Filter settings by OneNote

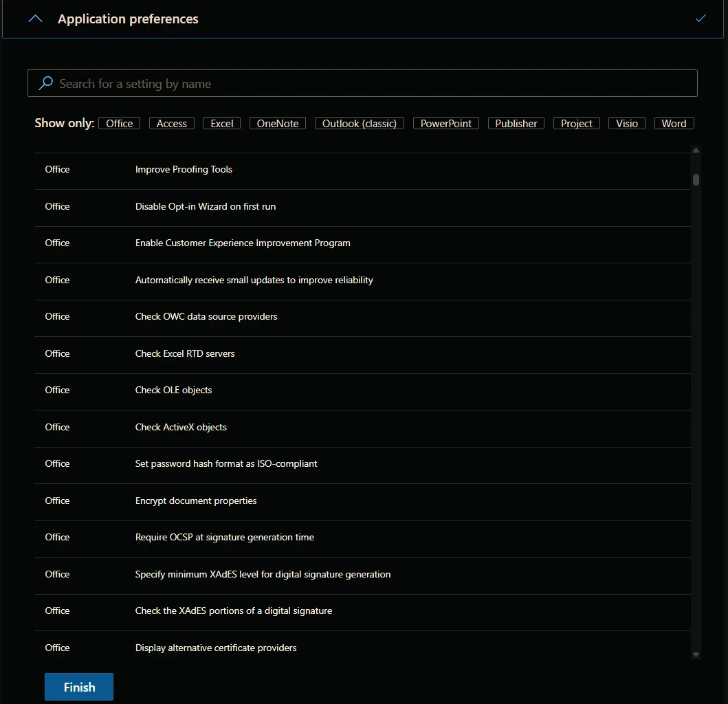[278, 124]
